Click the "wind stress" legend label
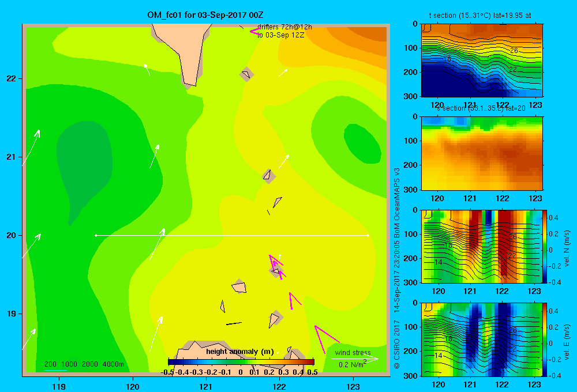Screen dimensions: 577x392 point(353,352)
